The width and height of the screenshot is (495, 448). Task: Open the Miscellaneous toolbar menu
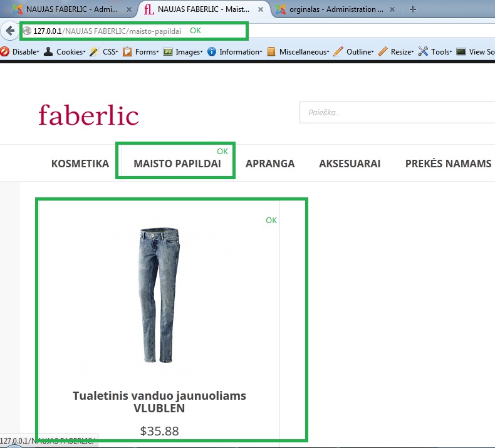tap(305, 52)
